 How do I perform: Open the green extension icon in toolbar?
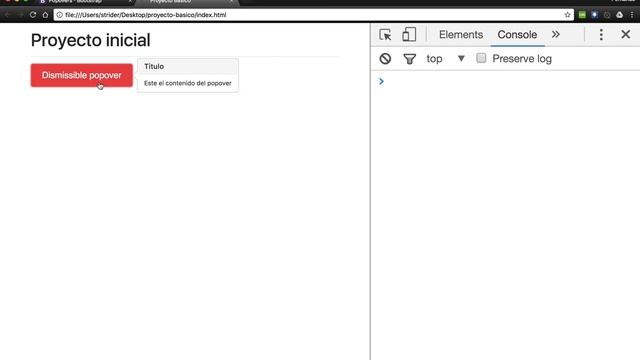coord(582,15)
